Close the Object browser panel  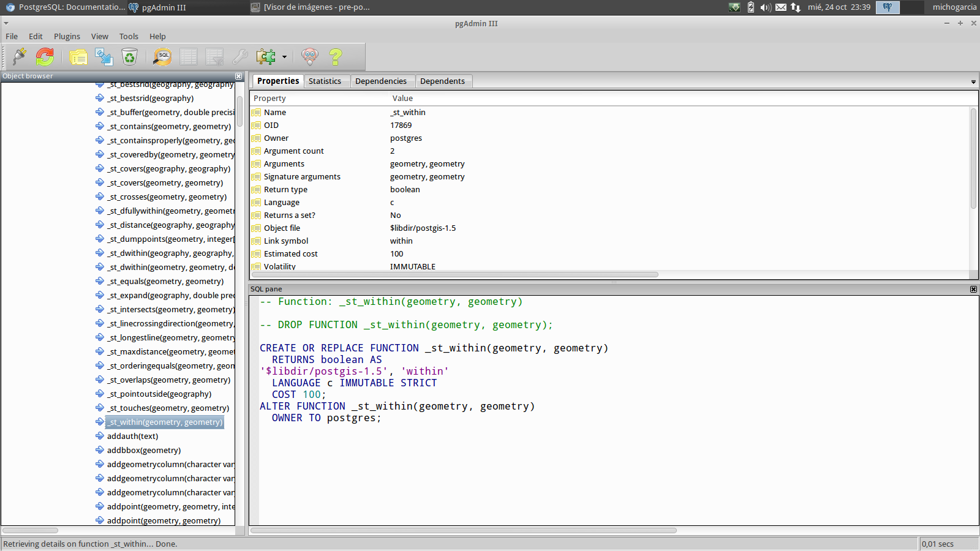point(239,76)
